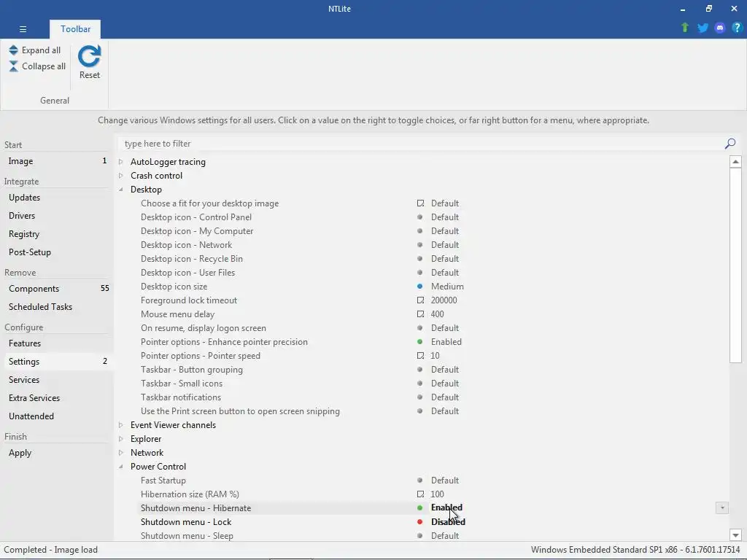This screenshot has width=747, height=560.
Task: Toggle Desktop icon - My Computer value
Action: pyautogui.click(x=445, y=231)
